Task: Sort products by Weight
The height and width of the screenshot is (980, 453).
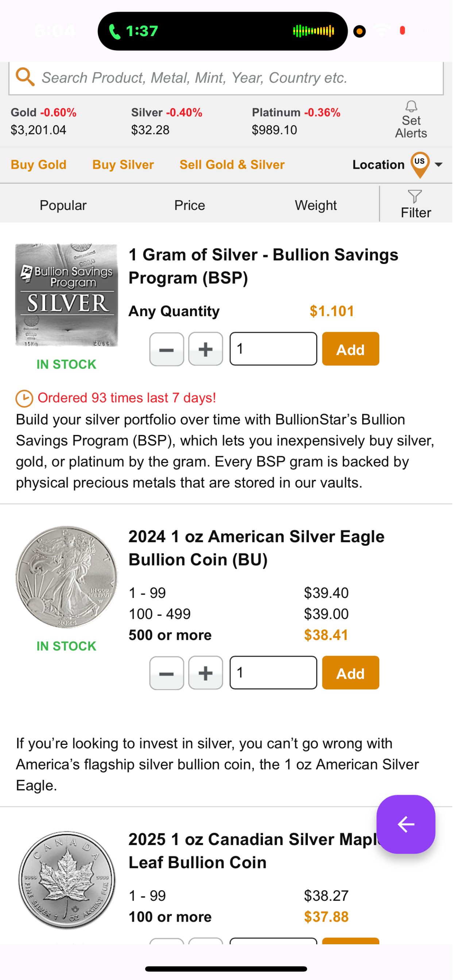Action: click(x=316, y=205)
